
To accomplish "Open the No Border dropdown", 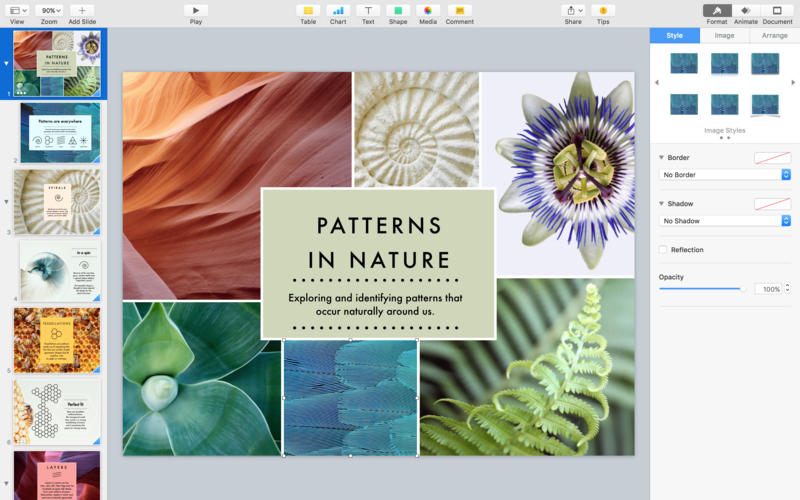I will coord(725,175).
